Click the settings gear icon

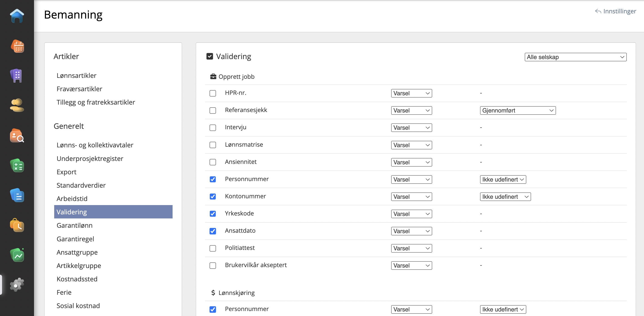pyautogui.click(x=17, y=285)
